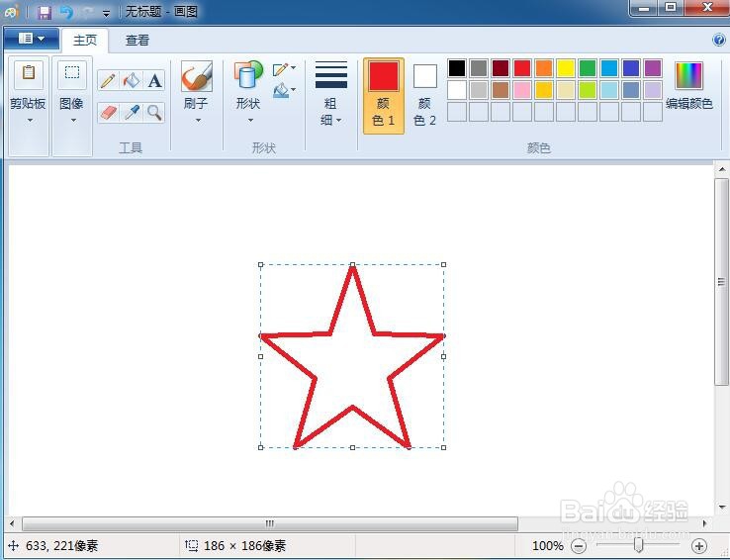The image size is (730, 560).
Task: Click the Save floppy disk icon
Action: click(x=45, y=12)
